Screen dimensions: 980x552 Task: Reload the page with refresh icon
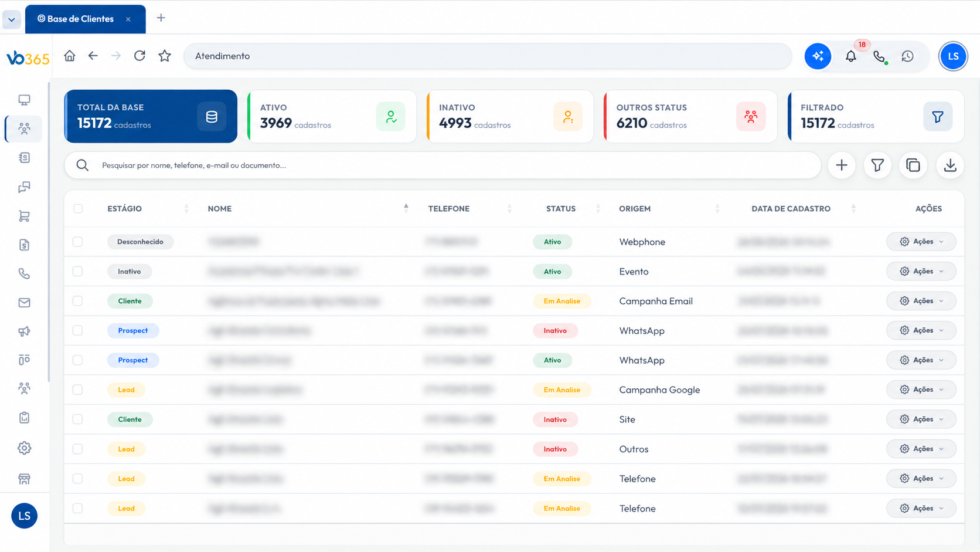[139, 56]
